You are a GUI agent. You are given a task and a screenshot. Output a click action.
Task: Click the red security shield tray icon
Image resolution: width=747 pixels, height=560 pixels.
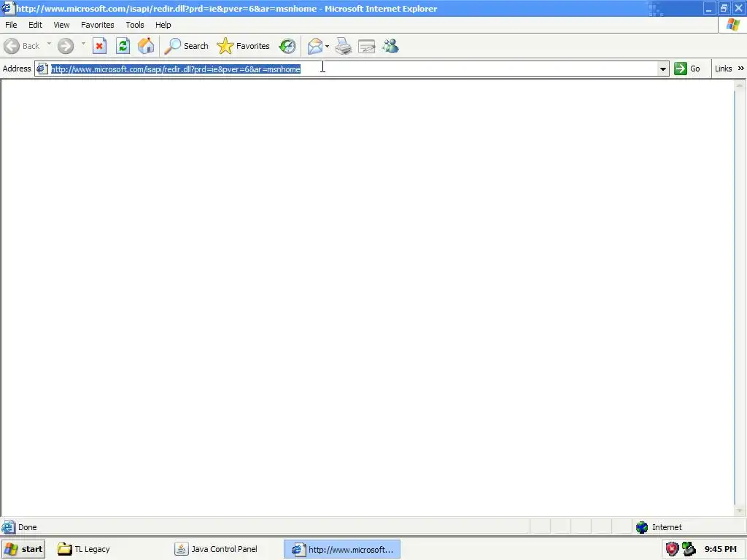click(x=672, y=549)
